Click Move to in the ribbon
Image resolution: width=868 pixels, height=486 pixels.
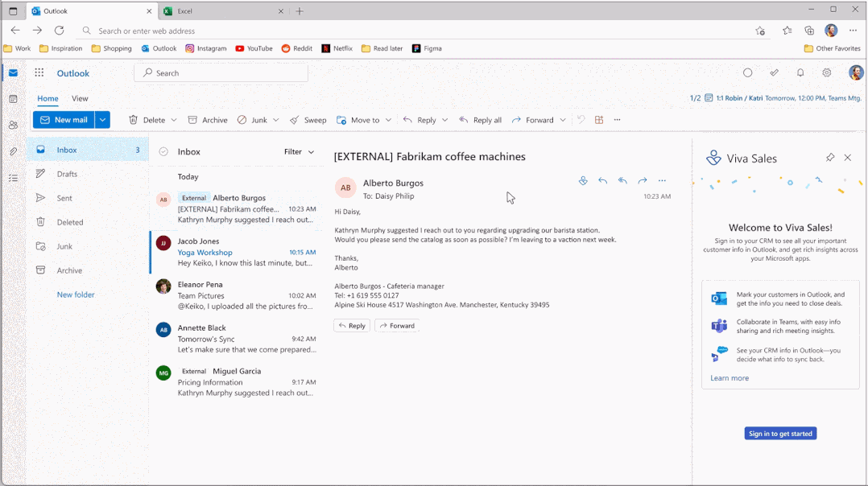click(358, 120)
